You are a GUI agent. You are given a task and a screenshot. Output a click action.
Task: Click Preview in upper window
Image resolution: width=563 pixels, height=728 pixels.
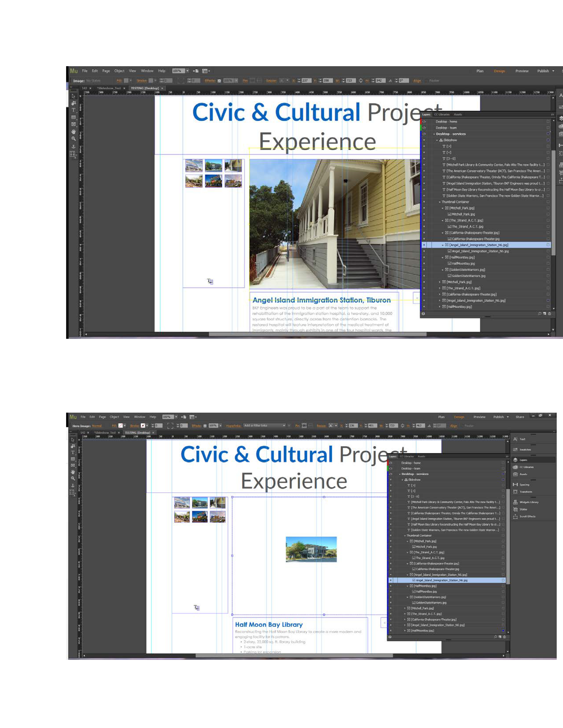522,71
